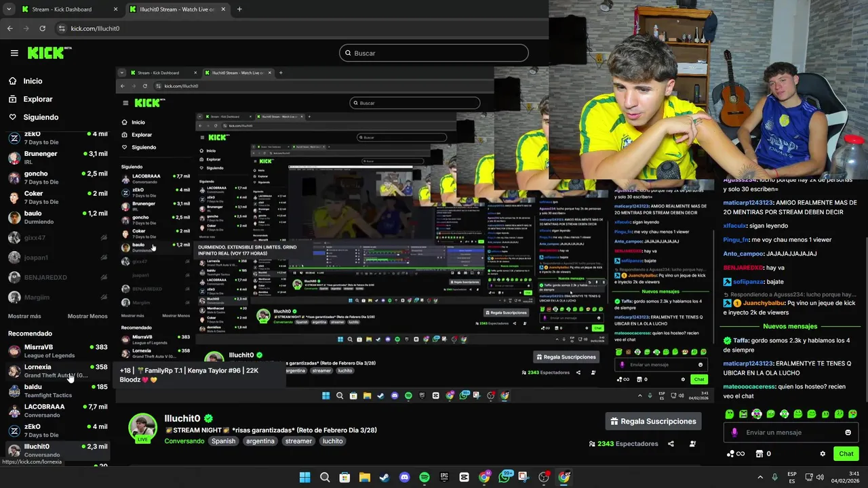Open recommended channel LACOBRAAA
Screen dimensions: 868x488
[x=57, y=411]
